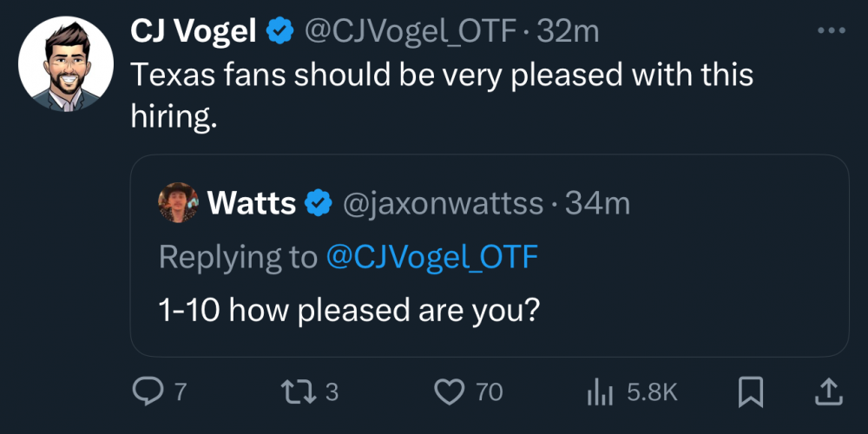The image size is (868, 434).
Task: Click the CJ Vogel display name
Action: pyautogui.click(x=193, y=31)
